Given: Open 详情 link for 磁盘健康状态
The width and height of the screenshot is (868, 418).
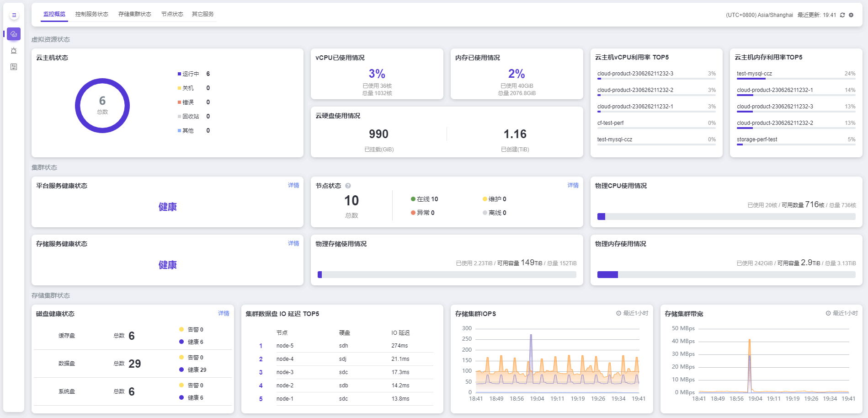Looking at the screenshot, I should click(x=224, y=313).
